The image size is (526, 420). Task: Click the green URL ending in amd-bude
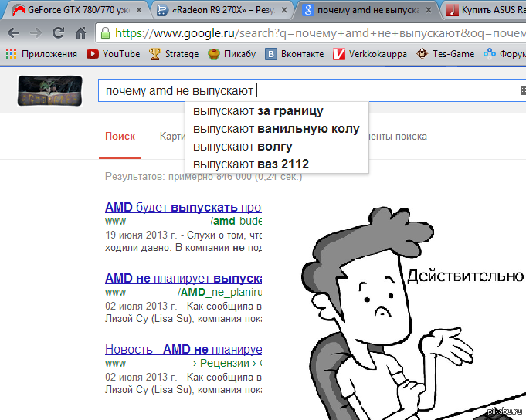[x=183, y=222]
